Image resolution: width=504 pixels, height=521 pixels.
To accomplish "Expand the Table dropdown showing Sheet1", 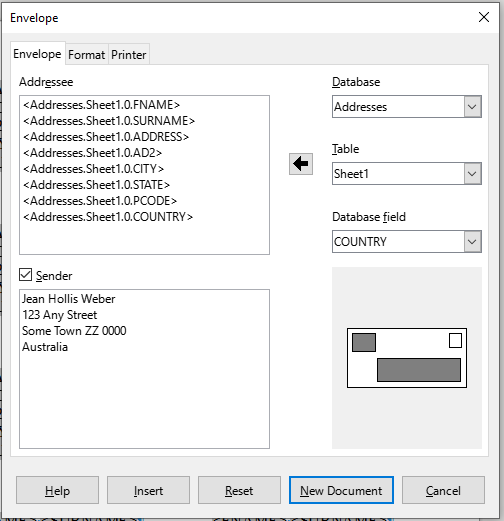I will tap(407, 174).
